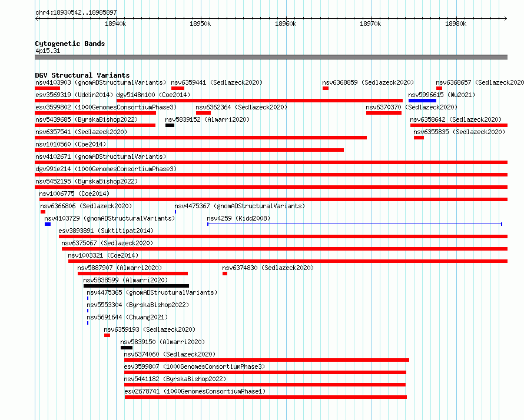Click the Cytogenetic Bands track title
Viewport: 524px width, 420px height.
(x=70, y=44)
